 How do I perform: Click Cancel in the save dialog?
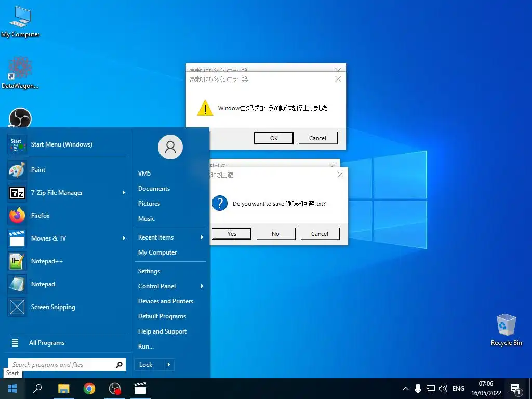point(320,234)
